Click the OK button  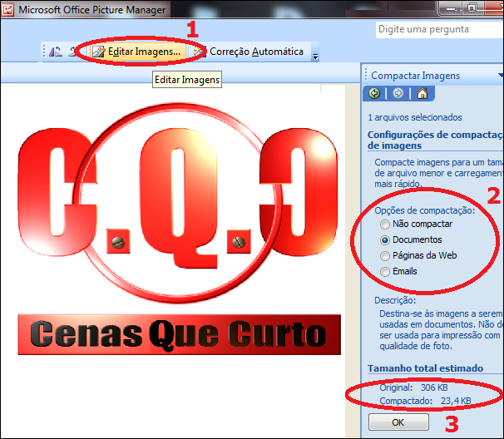tap(398, 422)
